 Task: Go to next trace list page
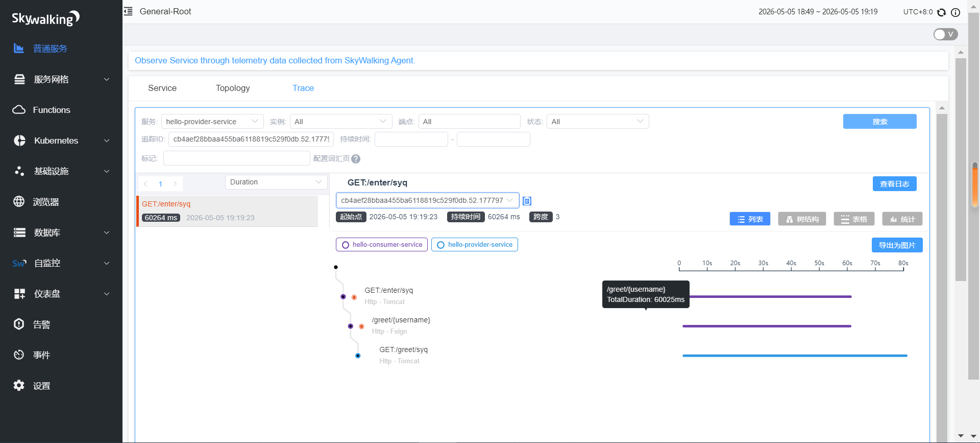175,184
